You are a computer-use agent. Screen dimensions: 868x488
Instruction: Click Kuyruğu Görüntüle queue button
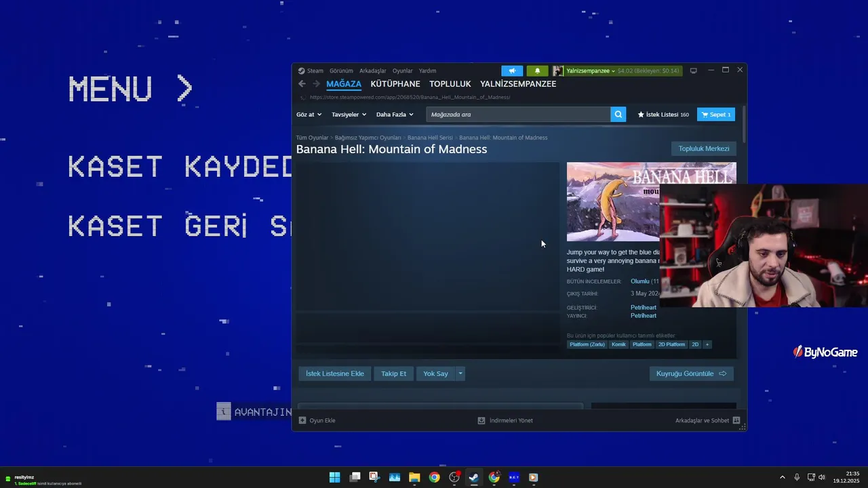click(x=691, y=373)
